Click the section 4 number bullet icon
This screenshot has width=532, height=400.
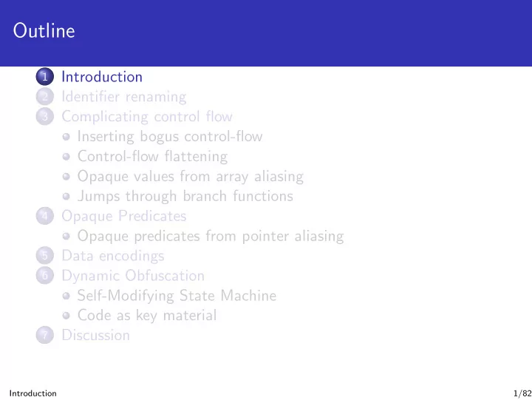45,216
